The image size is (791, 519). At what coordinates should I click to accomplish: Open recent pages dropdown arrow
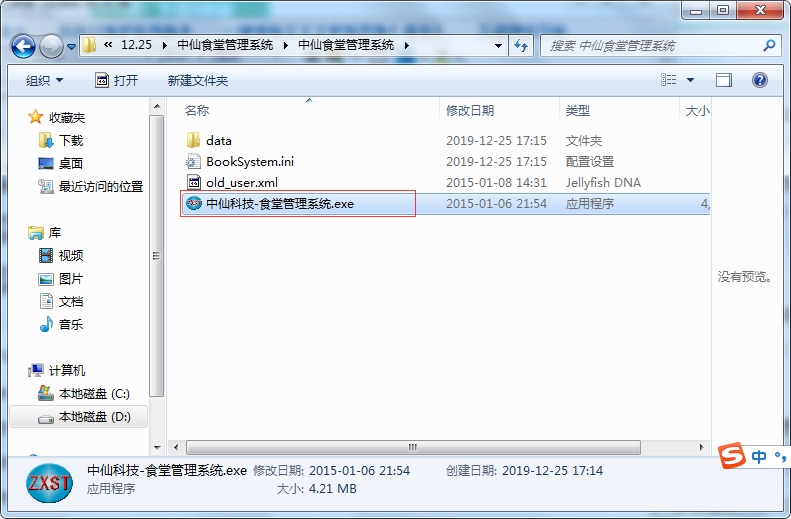pos(71,47)
